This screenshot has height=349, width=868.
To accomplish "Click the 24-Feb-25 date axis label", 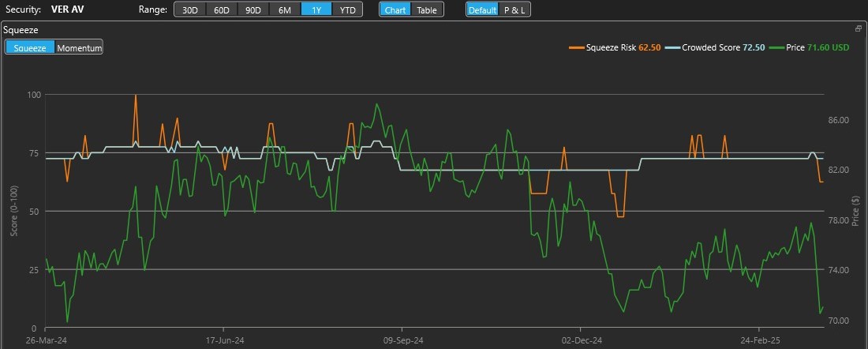I will pyautogui.click(x=759, y=340).
